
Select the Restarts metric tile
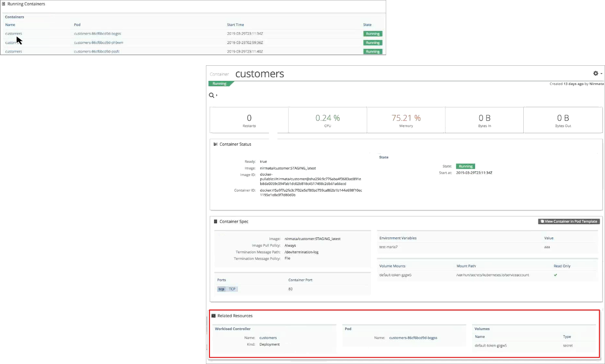249,120
